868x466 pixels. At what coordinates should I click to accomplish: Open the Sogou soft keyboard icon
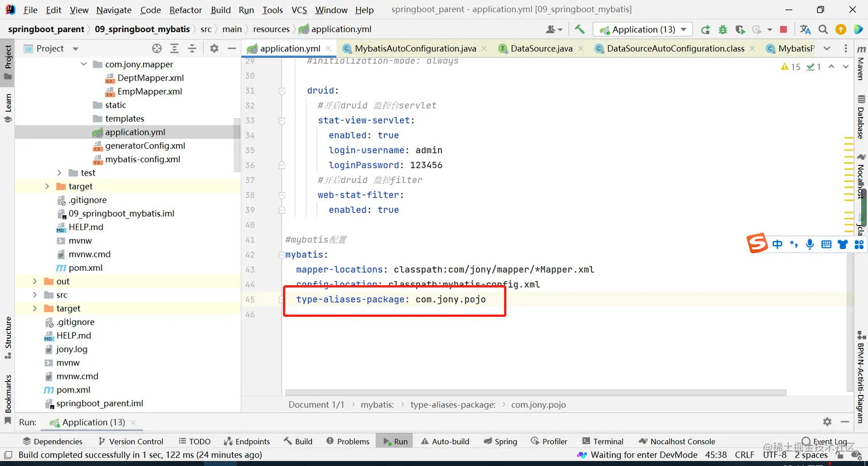(x=826, y=244)
